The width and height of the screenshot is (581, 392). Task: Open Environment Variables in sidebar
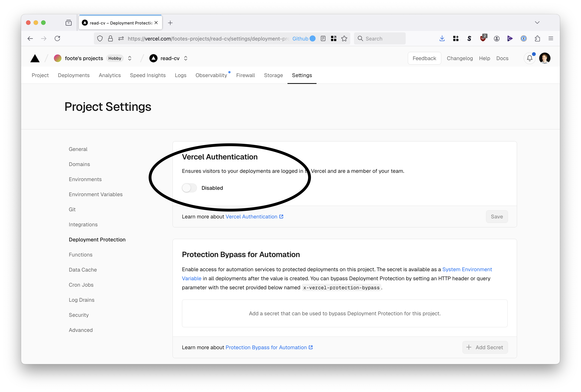(96, 194)
